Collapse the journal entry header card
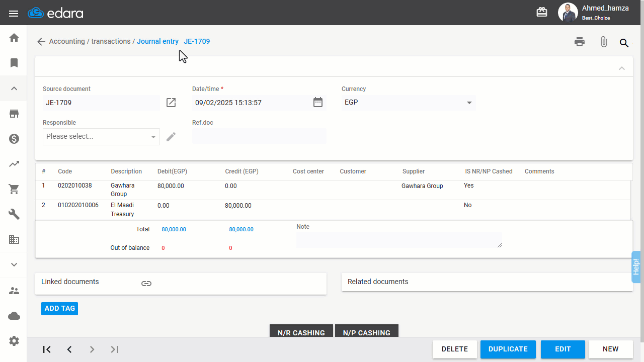 coord(622,68)
